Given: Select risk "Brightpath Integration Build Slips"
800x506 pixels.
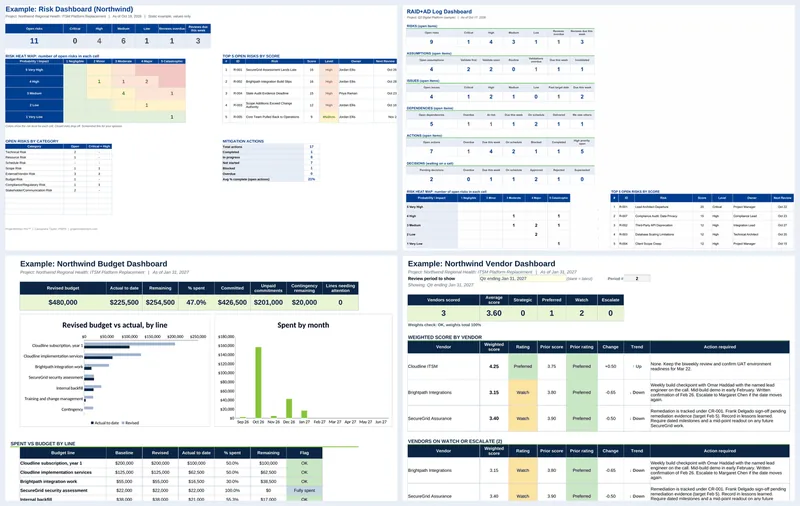Looking at the screenshot, I should [x=269, y=82].
